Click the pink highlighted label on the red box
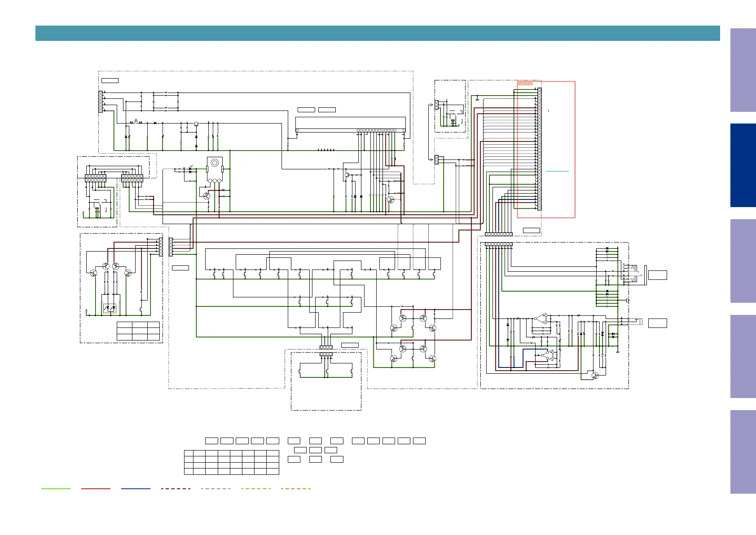This screenshot has width=756, height=535. [525, 83]
